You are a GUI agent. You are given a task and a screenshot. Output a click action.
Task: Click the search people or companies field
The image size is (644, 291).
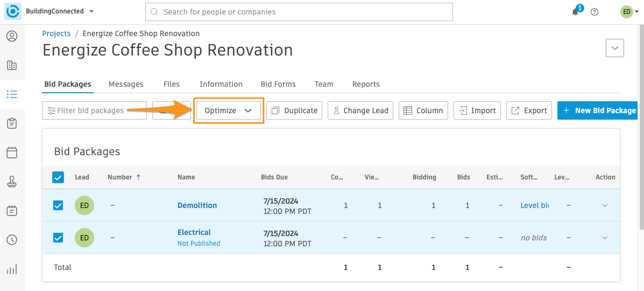coord(299,12)
